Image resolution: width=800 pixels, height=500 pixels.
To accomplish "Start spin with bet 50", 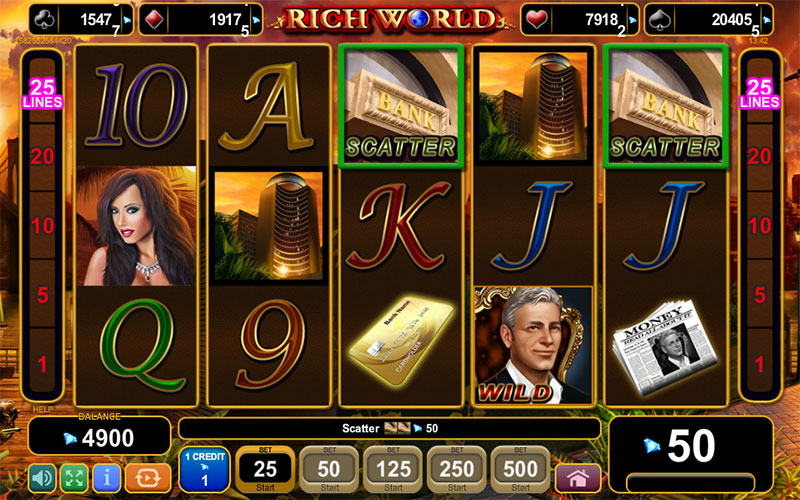I will coord(329,469).
